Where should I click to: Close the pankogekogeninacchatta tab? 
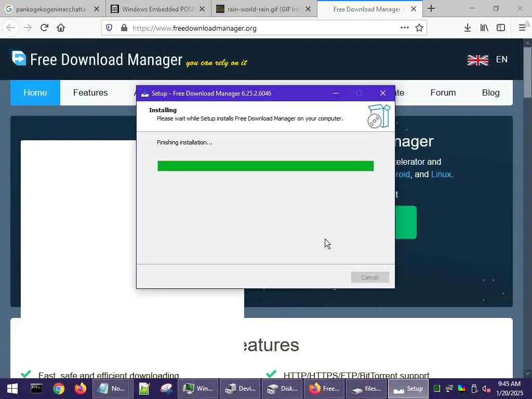tap(97, 9)
